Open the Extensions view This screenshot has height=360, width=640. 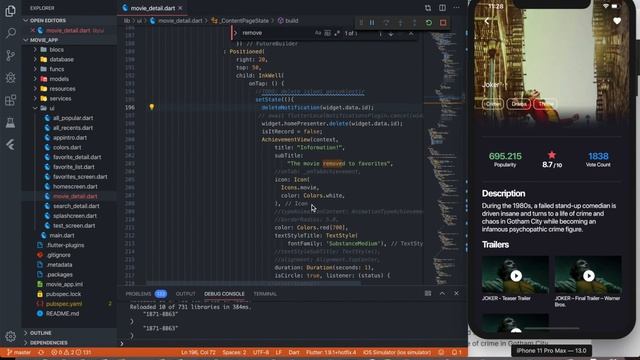point(11,100)
